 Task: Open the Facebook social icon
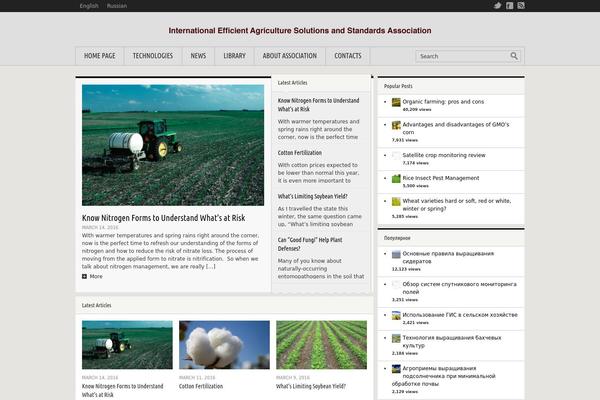510,5
